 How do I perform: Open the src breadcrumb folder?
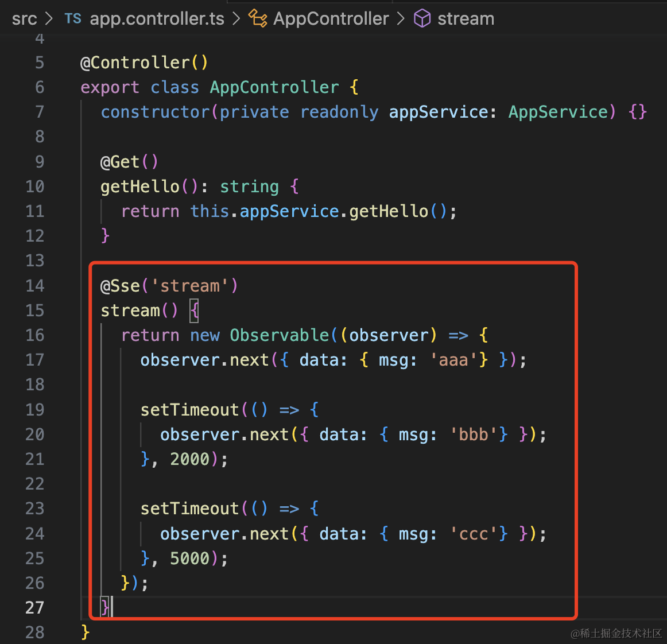tap(24, 19)
